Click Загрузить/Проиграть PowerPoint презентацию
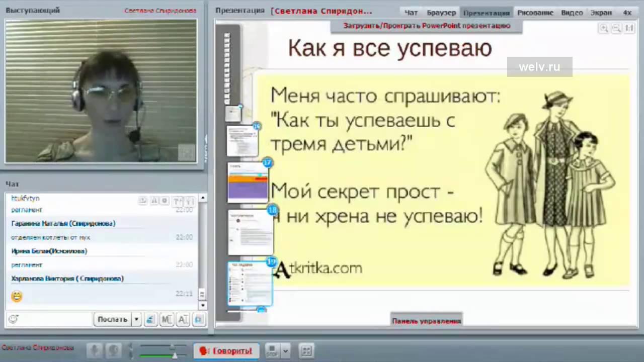The height and width of the screenshot is (362, 644). coord(427,26)
